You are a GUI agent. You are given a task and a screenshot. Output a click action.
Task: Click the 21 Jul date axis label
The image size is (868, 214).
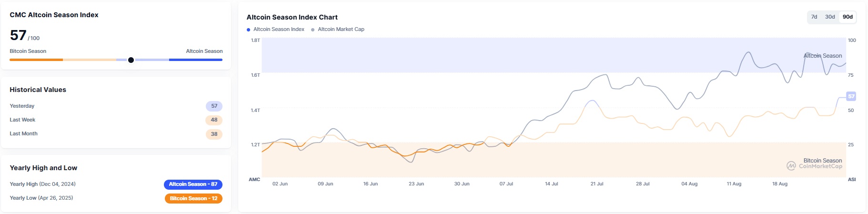click(596, 184)
